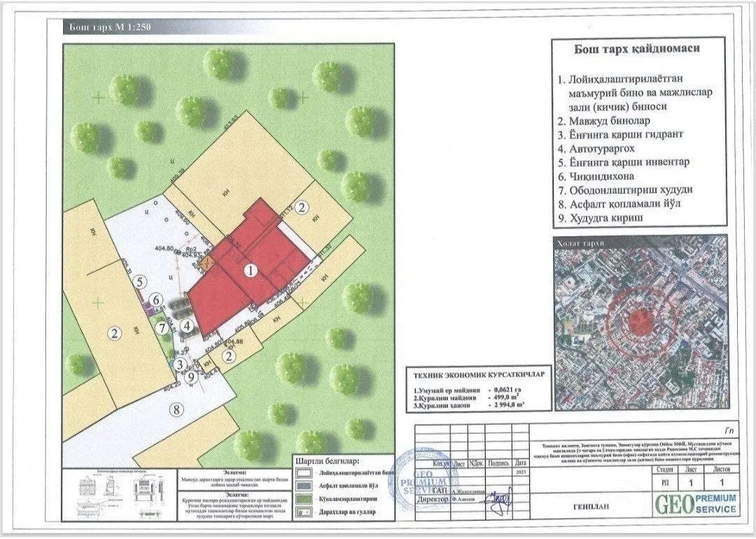Click the circled number 8 on the asphalt road
Screen dimensions: 756x539
coord(177,409)
